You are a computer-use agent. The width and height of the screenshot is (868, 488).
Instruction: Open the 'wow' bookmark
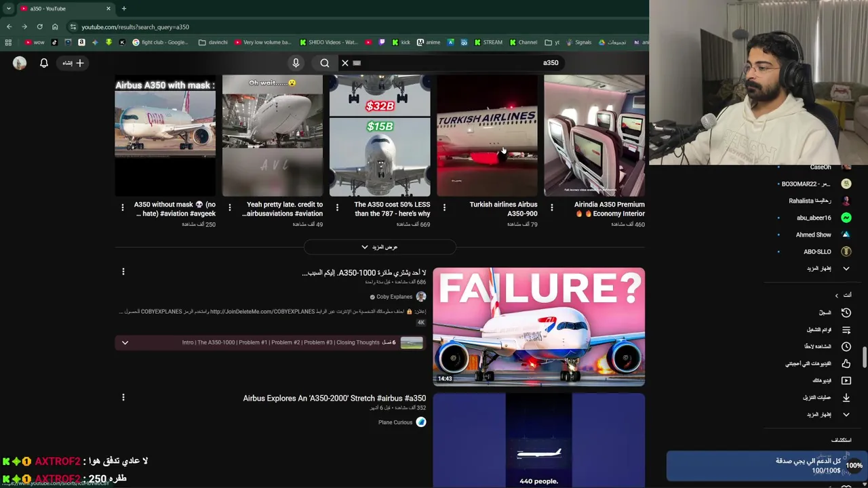(x=35, y=42)
